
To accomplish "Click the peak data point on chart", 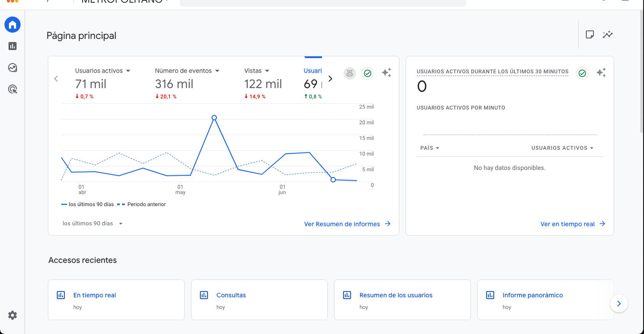I will pyautogui.click(x=214, y=118).
